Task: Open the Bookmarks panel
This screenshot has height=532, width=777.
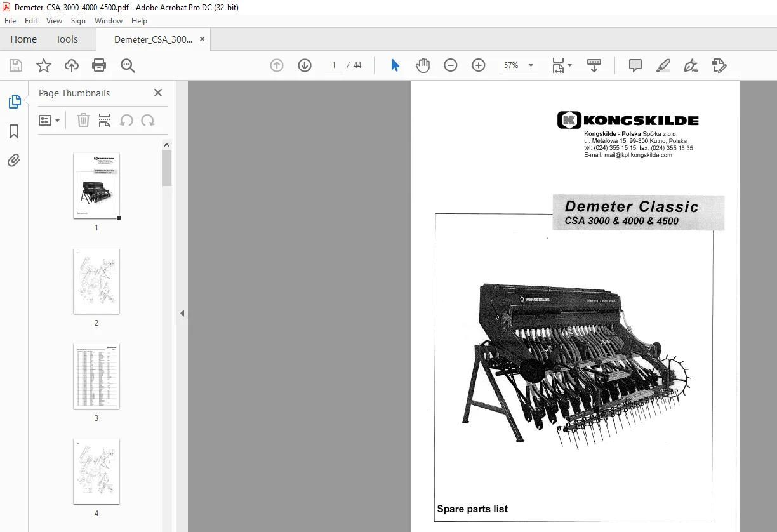Action: 14,131
